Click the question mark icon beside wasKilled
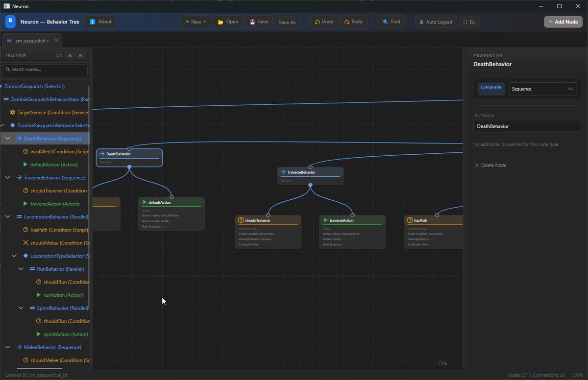588x380 pixels. (26, 151)
